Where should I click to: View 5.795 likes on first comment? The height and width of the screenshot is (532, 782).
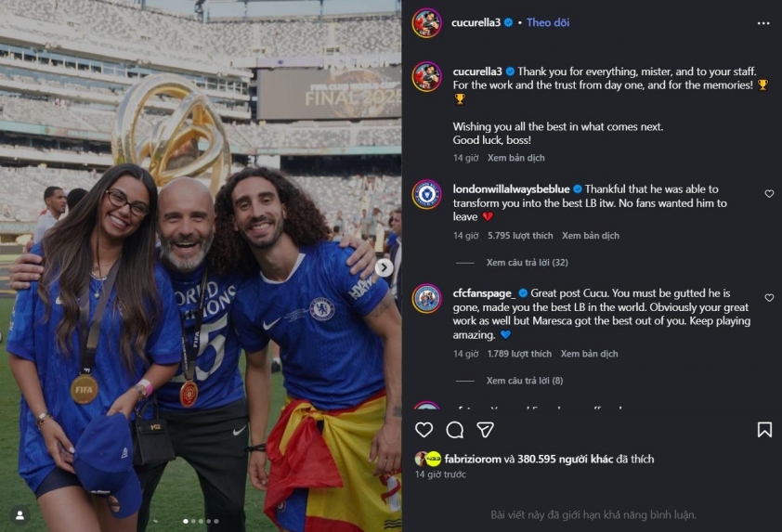click(x=520, y=236)
